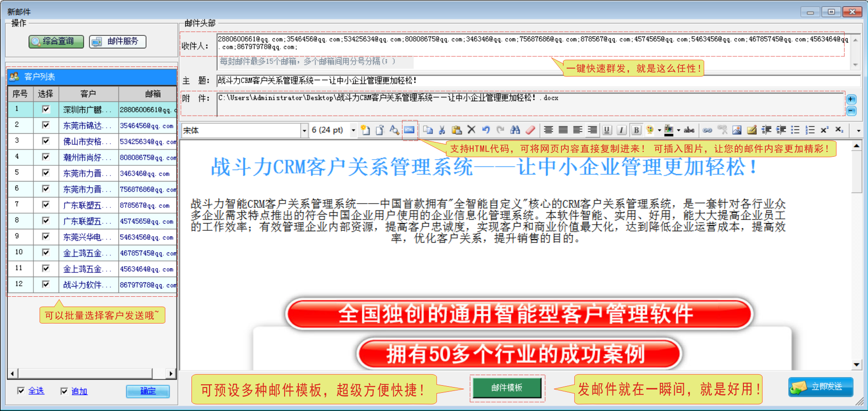Apply subscript formatting
The image size is (868, 411).
839,130
